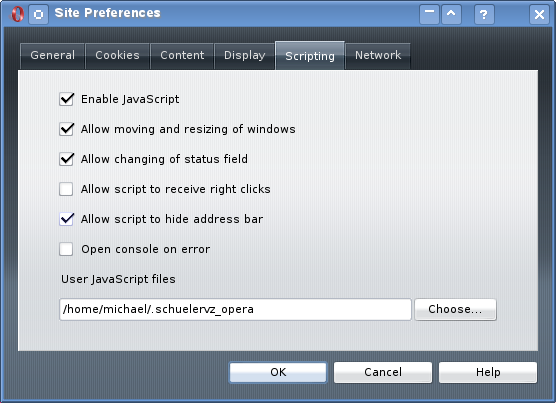Open the Cookies tab
This screenshot has width=556, height=403.
pos(117,56)
